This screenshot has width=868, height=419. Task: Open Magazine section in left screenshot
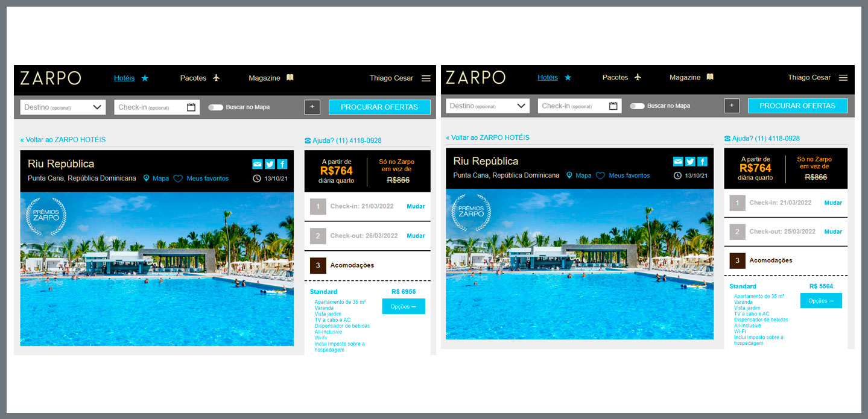coord(271,78)
